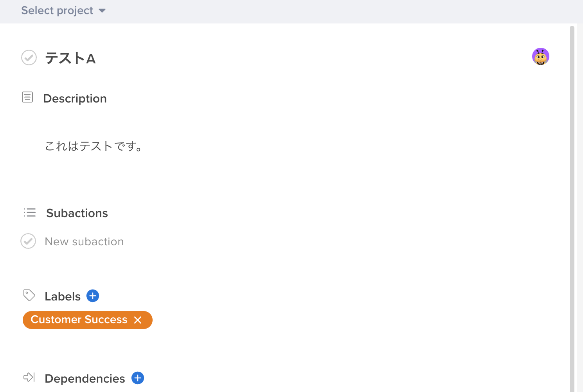Toggle the New subaction completion circle
Viewport: 583px width, 392px height.
(28, 241)
